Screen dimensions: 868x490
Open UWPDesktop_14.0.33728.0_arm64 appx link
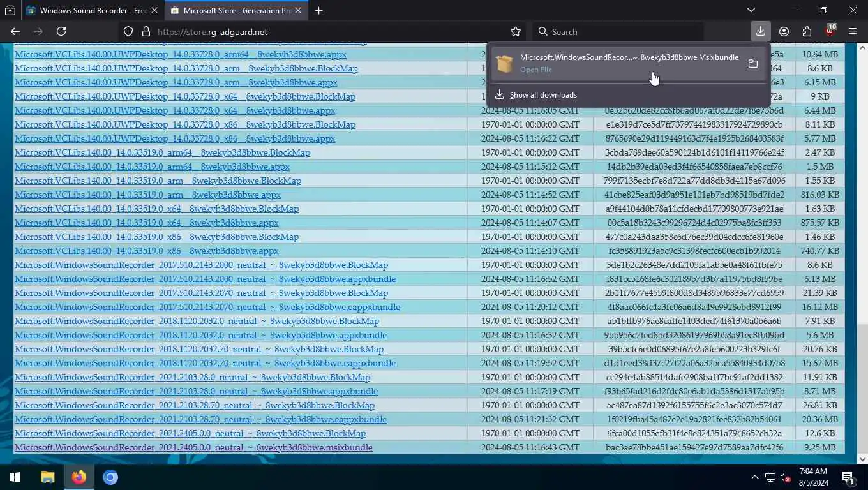(181, 54)
